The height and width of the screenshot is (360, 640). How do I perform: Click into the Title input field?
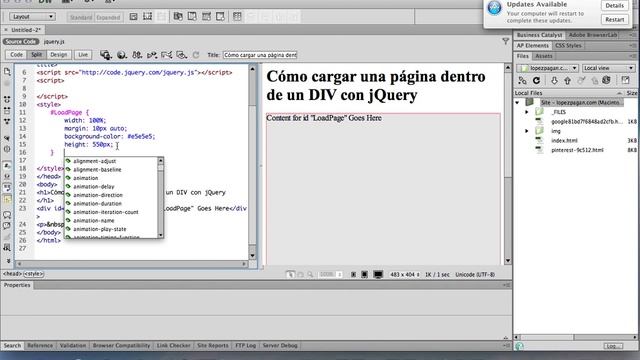260,55
